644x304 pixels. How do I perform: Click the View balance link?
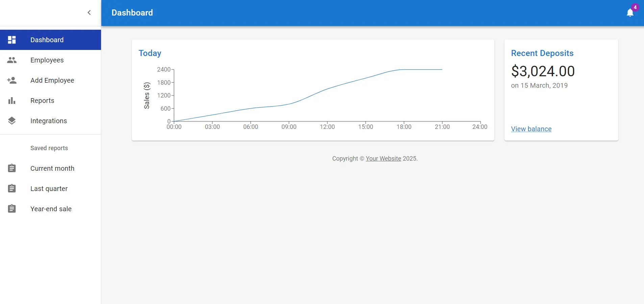coord(531,129)
